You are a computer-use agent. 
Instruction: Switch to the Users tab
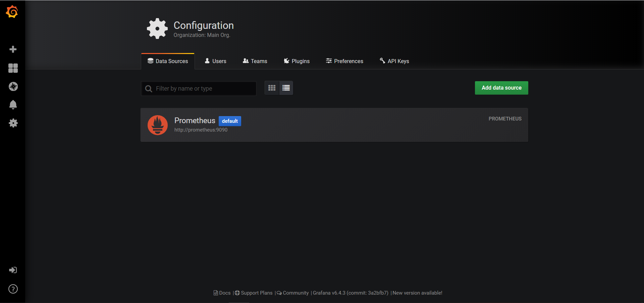pyautogui.click(x=215, y=61)
